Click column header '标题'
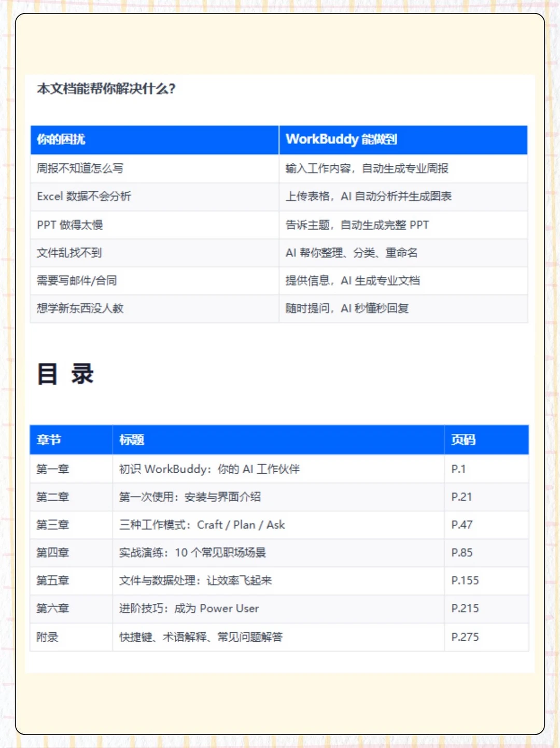The height and width of the screenshot is (748, 560). pos(278,440)
